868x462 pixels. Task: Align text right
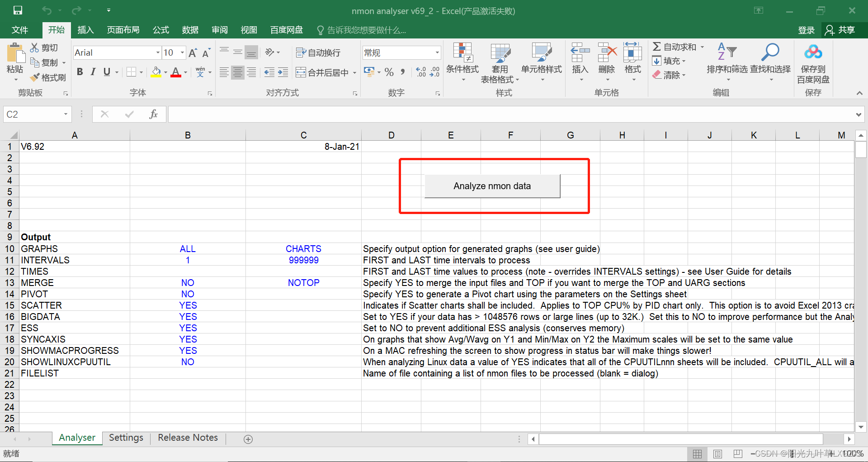pos(251,72)
